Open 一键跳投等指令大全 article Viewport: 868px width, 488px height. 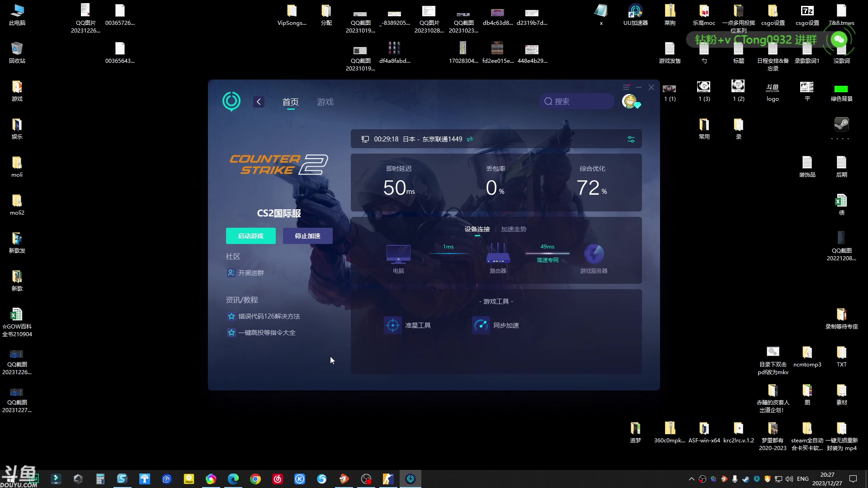(261, 333)
